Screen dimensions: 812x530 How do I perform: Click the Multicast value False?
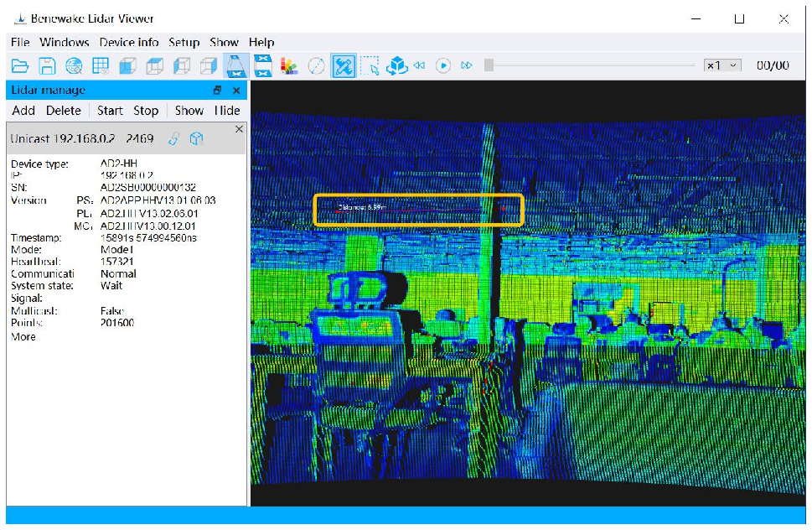pyautogui.click(x=111, y=311)
